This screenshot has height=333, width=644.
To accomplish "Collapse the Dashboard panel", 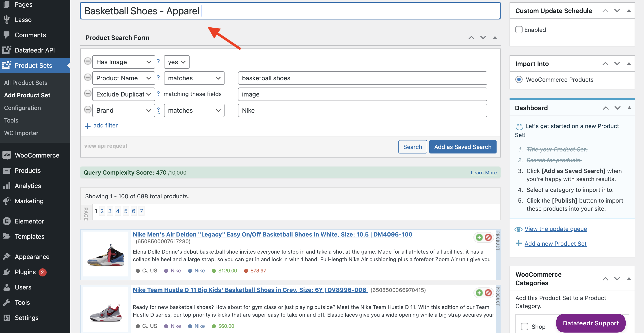I will (x=629, y=108).
